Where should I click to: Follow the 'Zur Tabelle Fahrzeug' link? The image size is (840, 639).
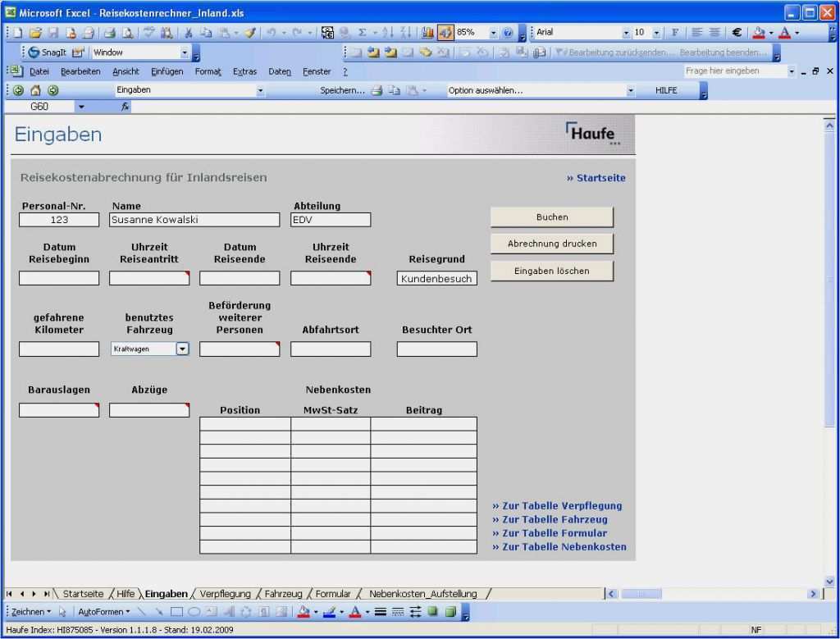(x=555, y=519)
